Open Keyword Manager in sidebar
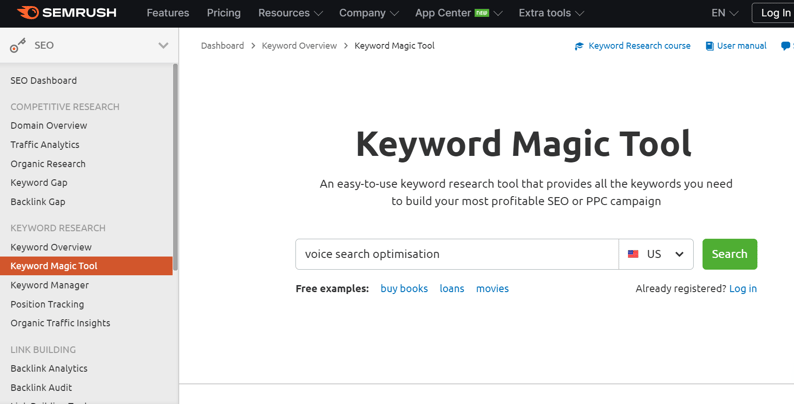 [x=49, y=286]
